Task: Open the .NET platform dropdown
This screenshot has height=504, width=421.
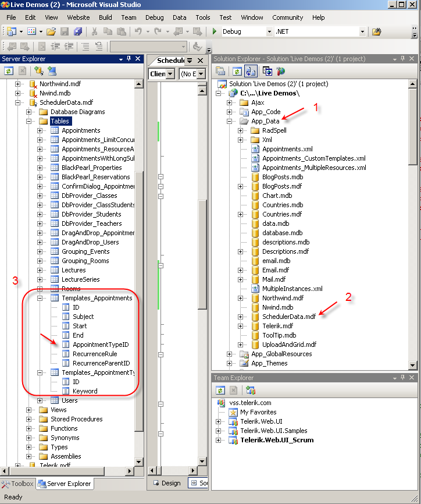Action: 362,31
